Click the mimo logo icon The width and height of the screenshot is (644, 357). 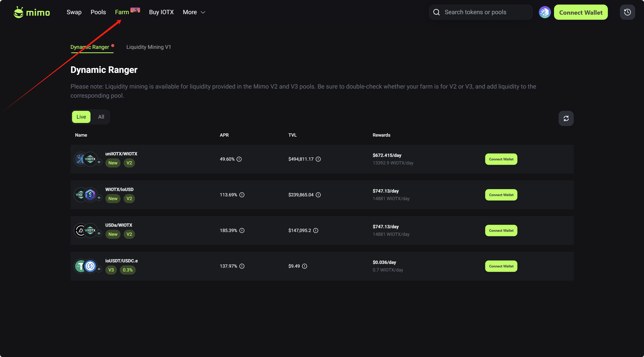(18, 12)
